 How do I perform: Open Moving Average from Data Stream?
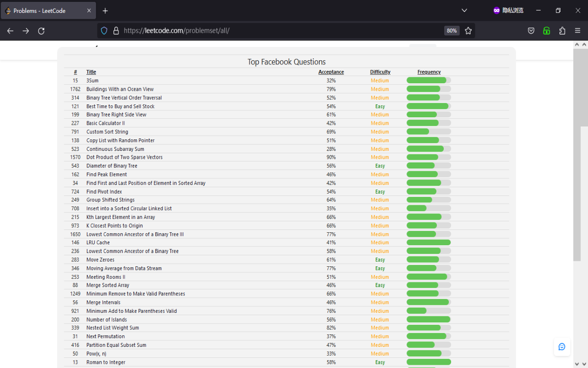[124, 268]
